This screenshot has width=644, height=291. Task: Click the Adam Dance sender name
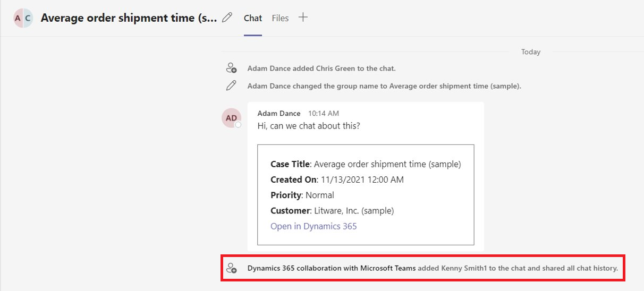pos(278,113)
